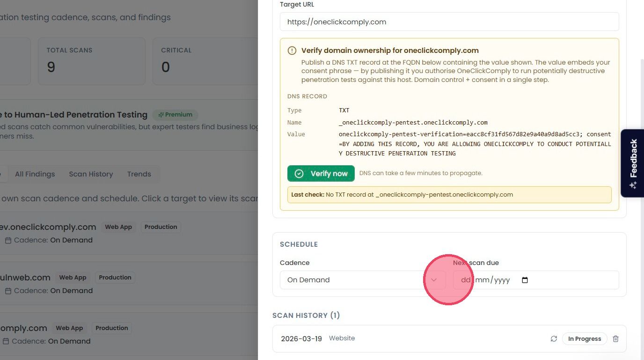Click the Human-Led Penetration Testing heading

74,115
